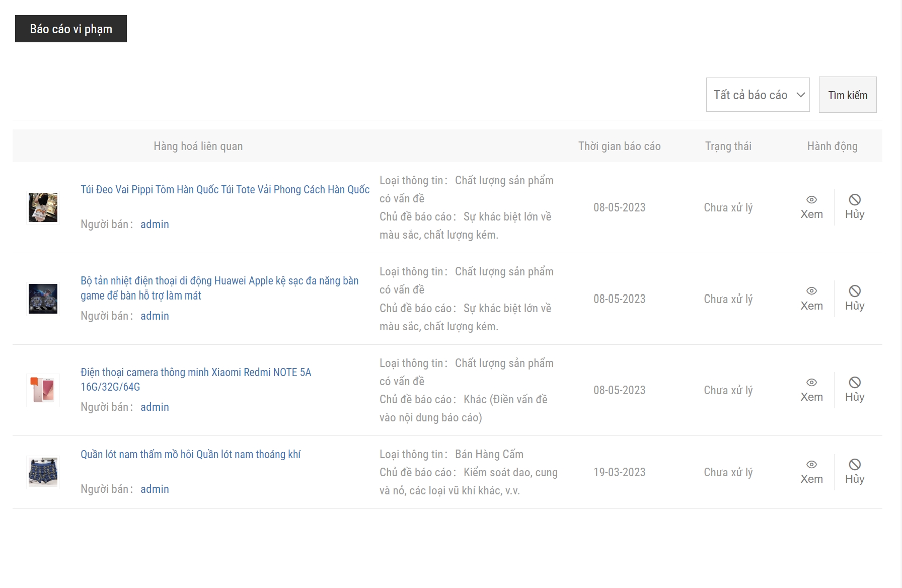The height and width of the screenshot is (588, 902).
Task: Cancel the Túi Đeo Vai Pippi report
Action: (854, 207)
